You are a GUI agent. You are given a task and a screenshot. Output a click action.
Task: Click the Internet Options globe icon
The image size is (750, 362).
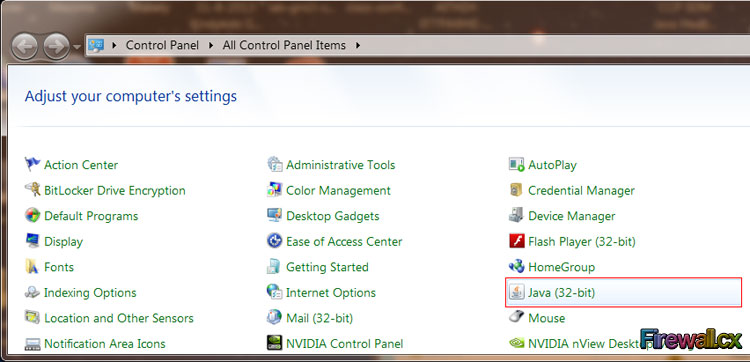tap(275, 292)
